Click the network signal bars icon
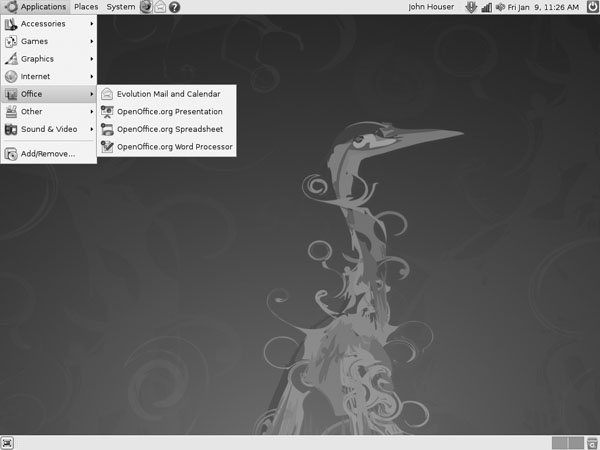Image resolution: width=600 pixels, height=450 pixels. point(486,7)
